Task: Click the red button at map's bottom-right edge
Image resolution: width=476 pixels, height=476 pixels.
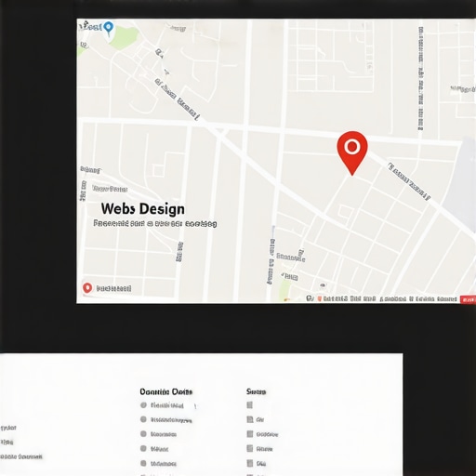Action: pos(468,299)
